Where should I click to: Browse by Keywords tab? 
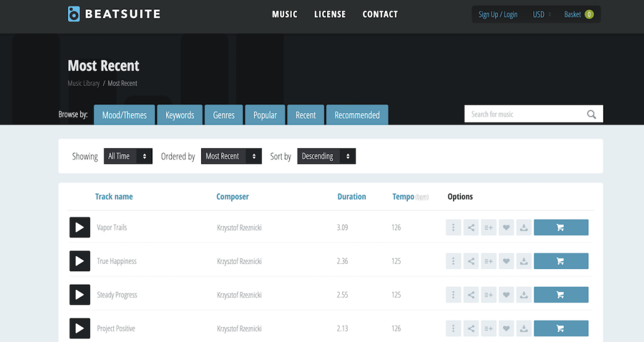pos(180,115)
